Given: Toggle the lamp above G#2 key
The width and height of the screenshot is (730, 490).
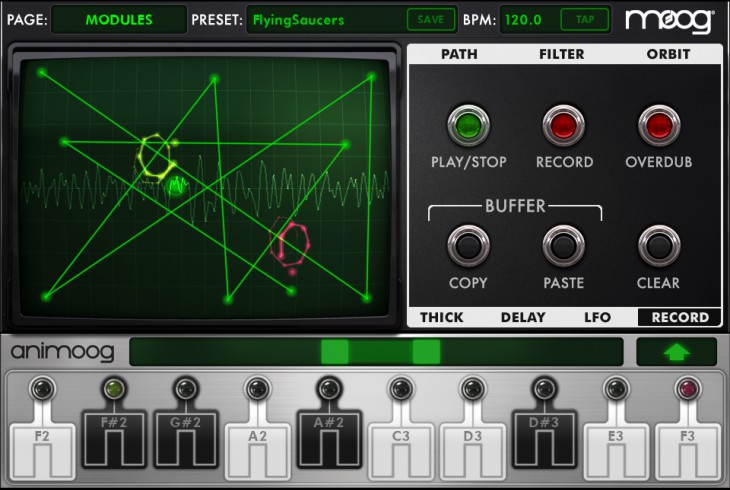Looking at the screenshot, I should (x=186, y=388).
